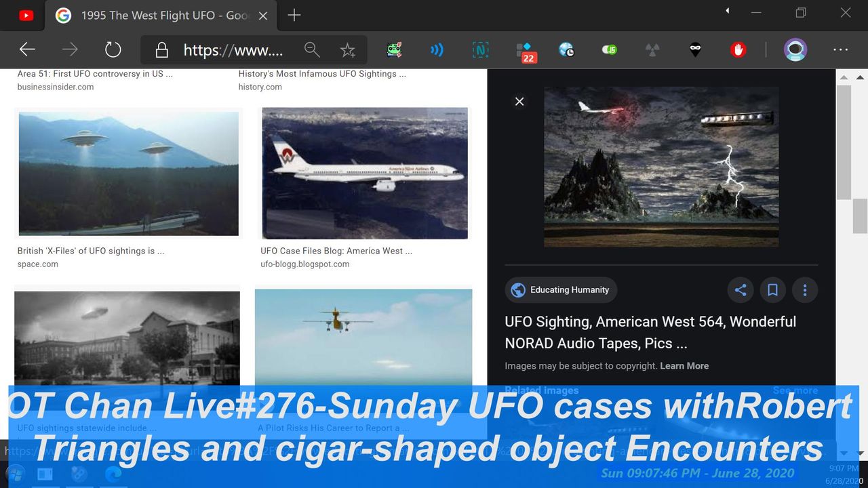Share the previewed UFO image
Image resolution: width=868 pixels, height=488 pixels.
click(740, 290)
